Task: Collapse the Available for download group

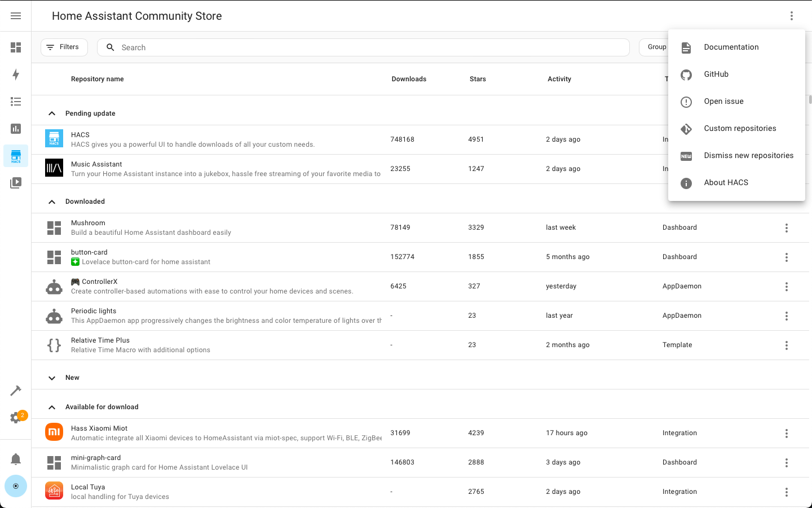Action: tap(52, 407)
